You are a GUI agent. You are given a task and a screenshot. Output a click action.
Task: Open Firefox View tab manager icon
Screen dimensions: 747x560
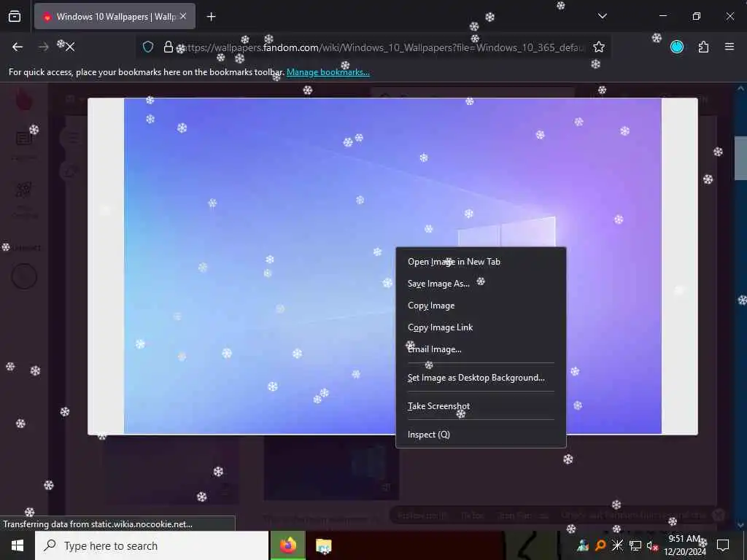(x=15, y=17)
